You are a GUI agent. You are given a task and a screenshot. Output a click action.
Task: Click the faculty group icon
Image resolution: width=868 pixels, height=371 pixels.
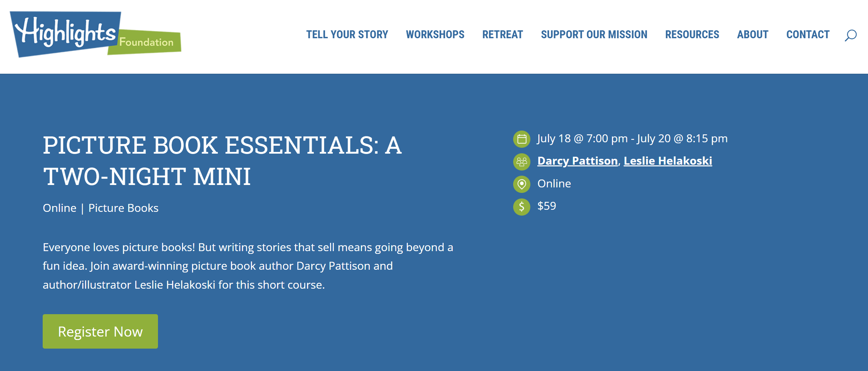coord(522,162)
